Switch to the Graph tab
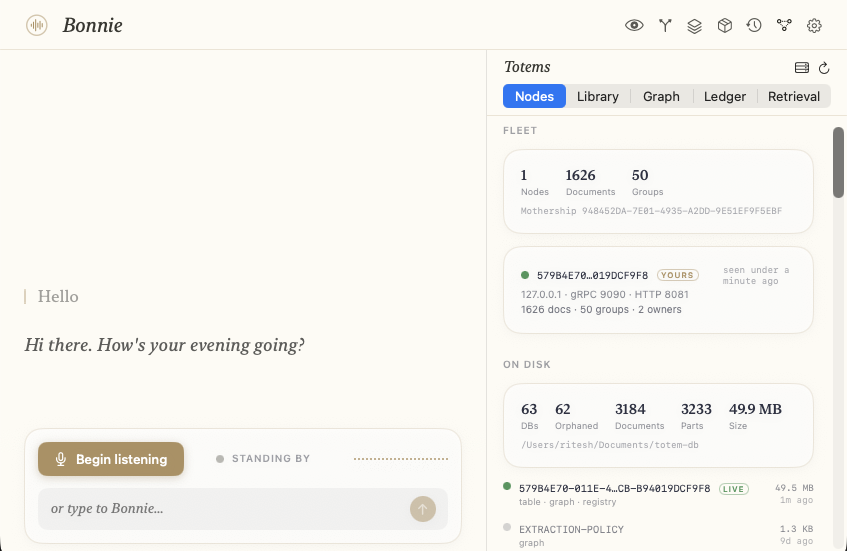This screenshot has width=847, height=551. click(661, 96)
